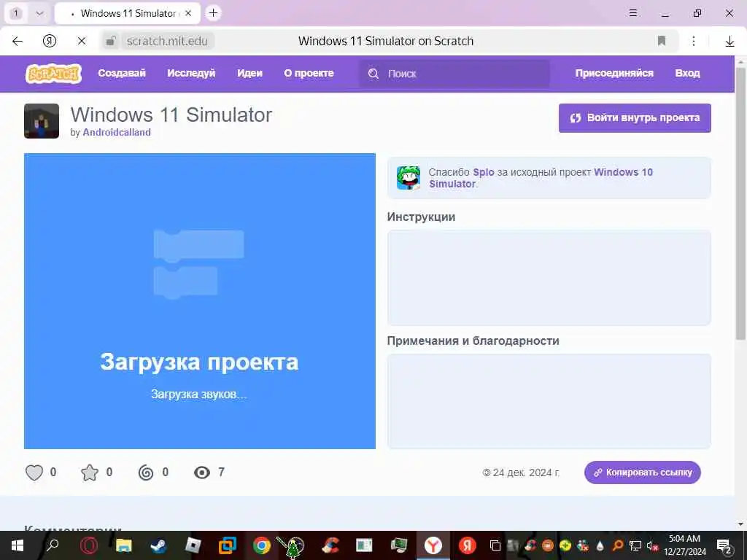Open the Androidcalland author link
The height and width of the screenshot is (560, 747).
(117, 133)
